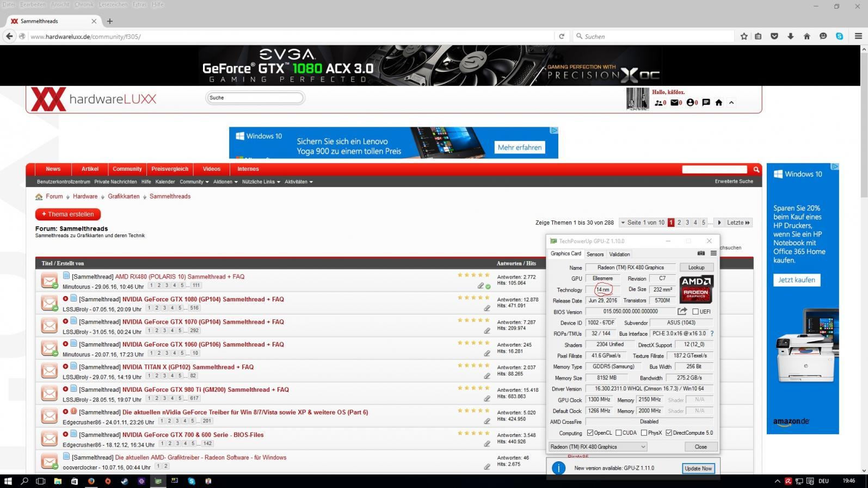Viewport: 868px width, 488px height.
Task: Click the Windows Start button
Action: (x=8, y=481)
